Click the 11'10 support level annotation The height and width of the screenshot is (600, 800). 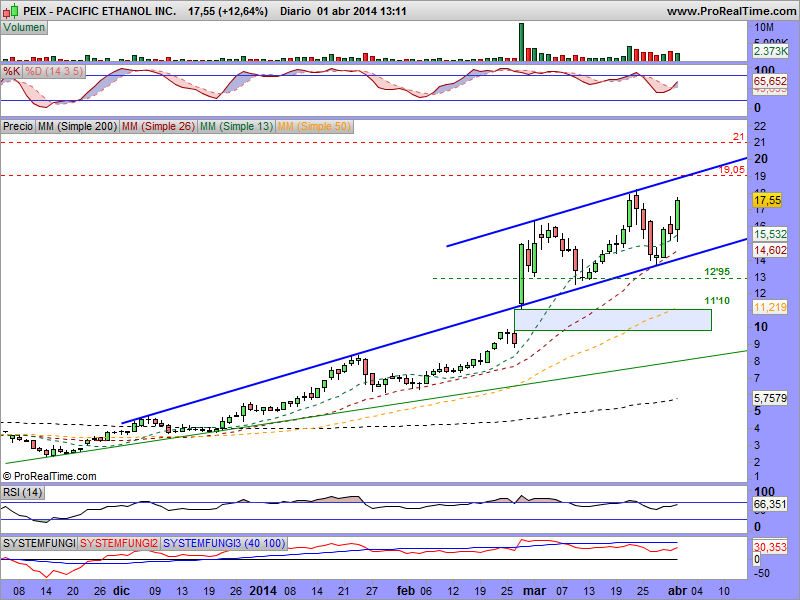717,301
